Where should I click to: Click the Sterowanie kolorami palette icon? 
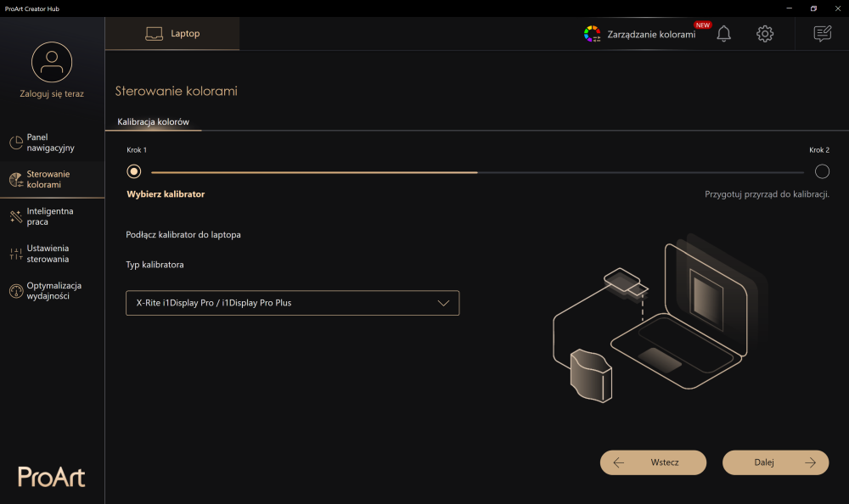tap(16, 180)
